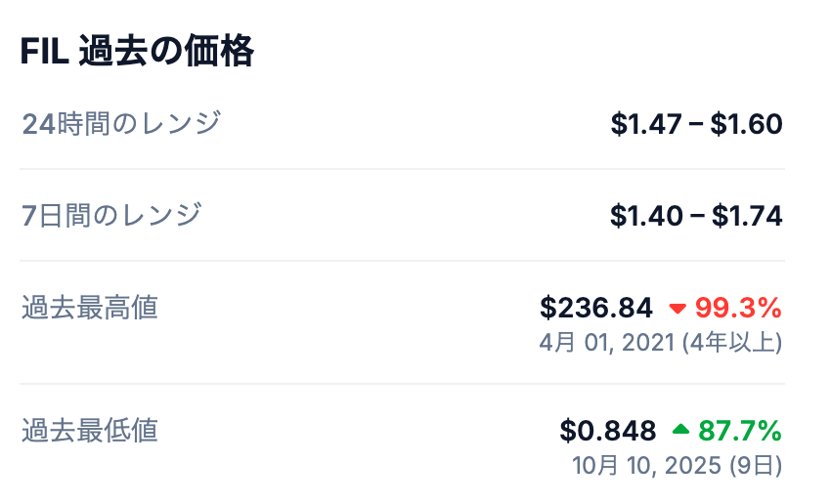Viewport: 831px width, 504px height.
Task: Click the (9日) elapsed time text
Action: click(756, 464)
